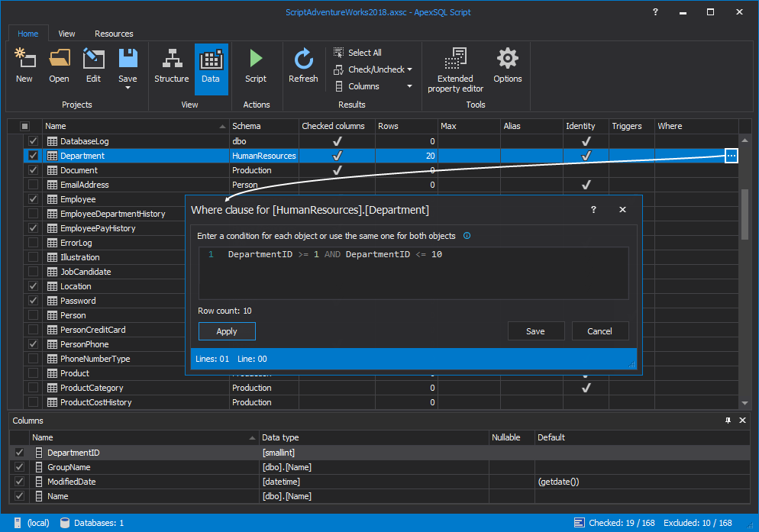Image resolution: width=759 pixels, height=532 pixels.
Task: Uncheck the DatabaseLog table checkbox
Action: point(33,141)
